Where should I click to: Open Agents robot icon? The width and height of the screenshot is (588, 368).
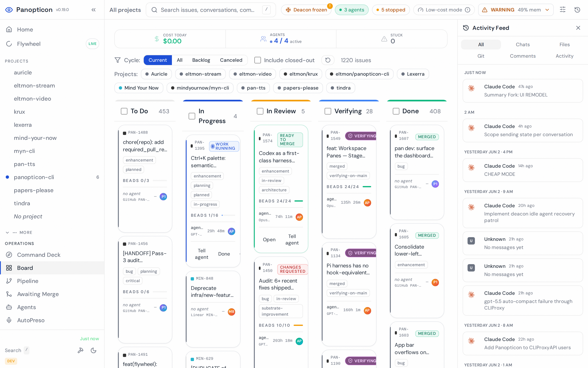point(9,307)
